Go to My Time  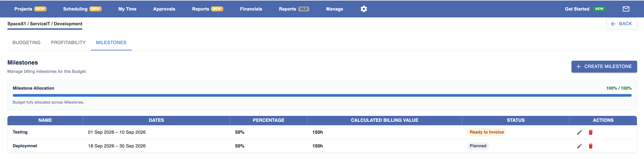[x=127, y=9]
